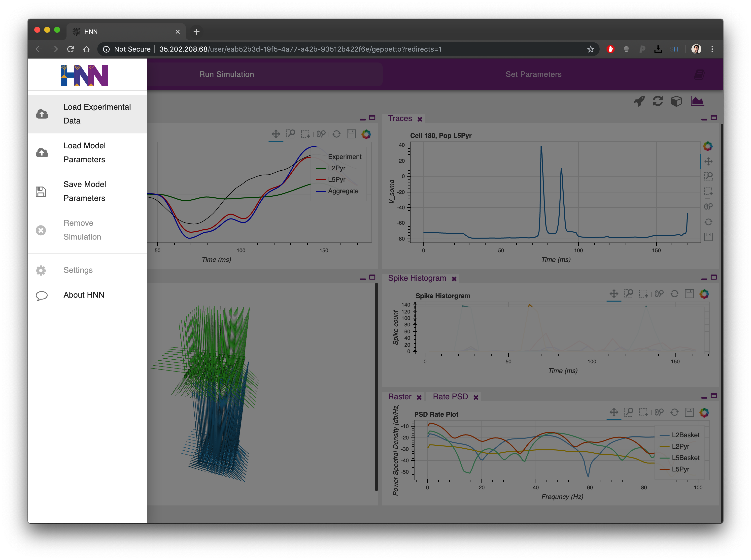Click the 3D view vertical scrollbar

pos(376,386)
